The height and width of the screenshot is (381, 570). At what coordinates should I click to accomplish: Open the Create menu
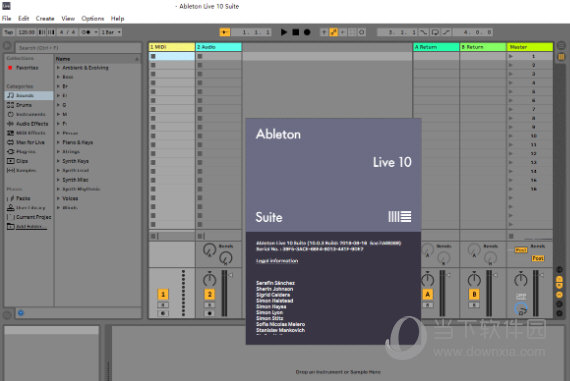[45, 18]
